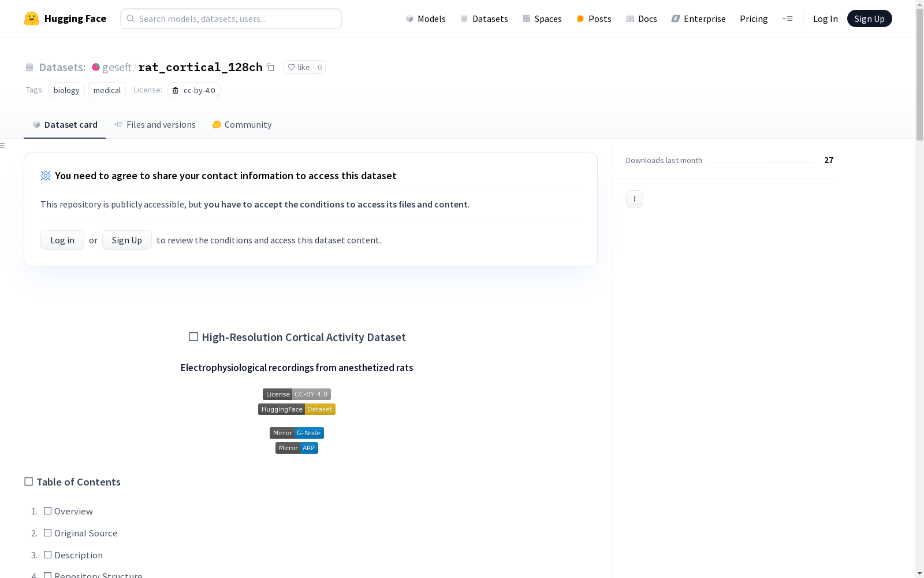Screen dimensions: 924x578
Task: Open the Files and versions tab
Action: pyautogui.click(x=155, y=124)
